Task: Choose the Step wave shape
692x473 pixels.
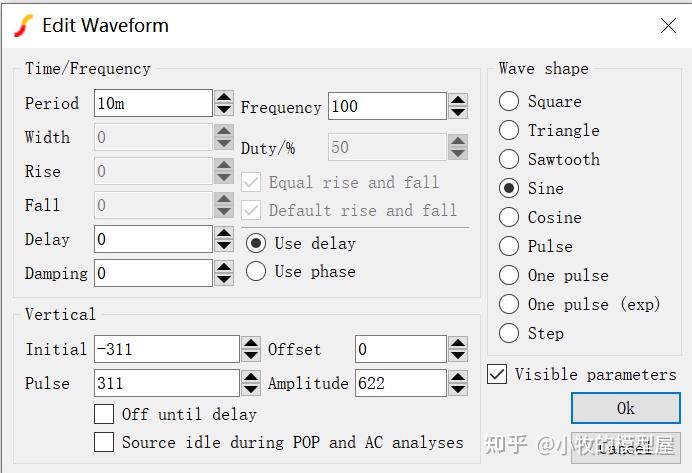Action: 509,333
